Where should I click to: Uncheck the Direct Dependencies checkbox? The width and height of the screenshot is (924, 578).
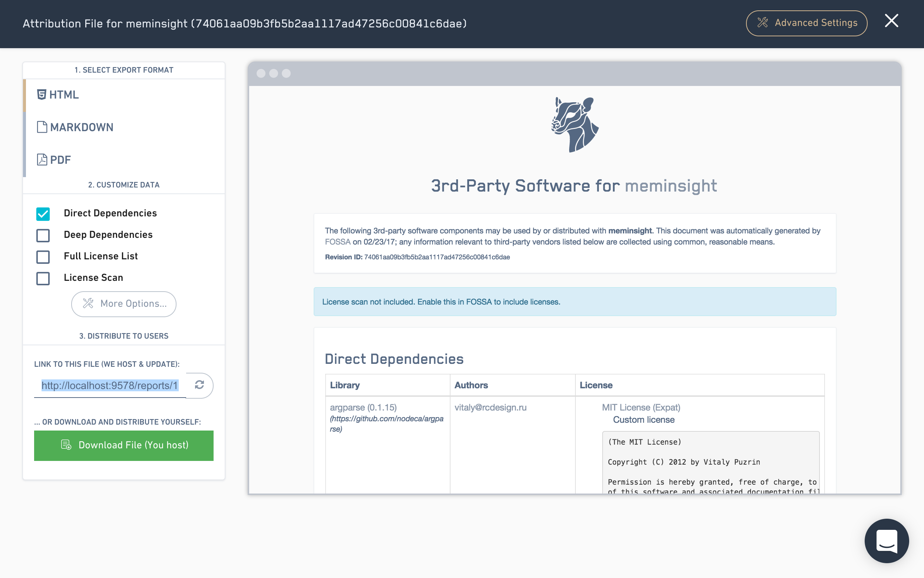click(x=43, y=214)
